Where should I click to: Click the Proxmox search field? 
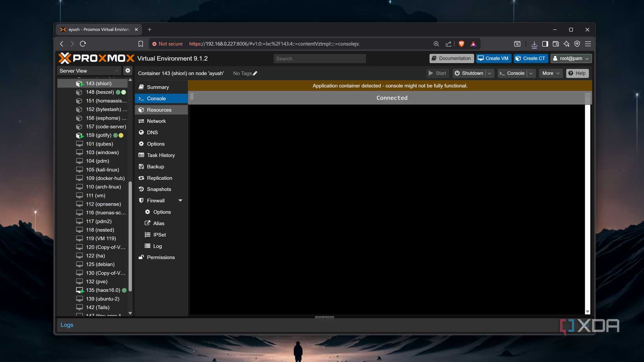(320, 59)
